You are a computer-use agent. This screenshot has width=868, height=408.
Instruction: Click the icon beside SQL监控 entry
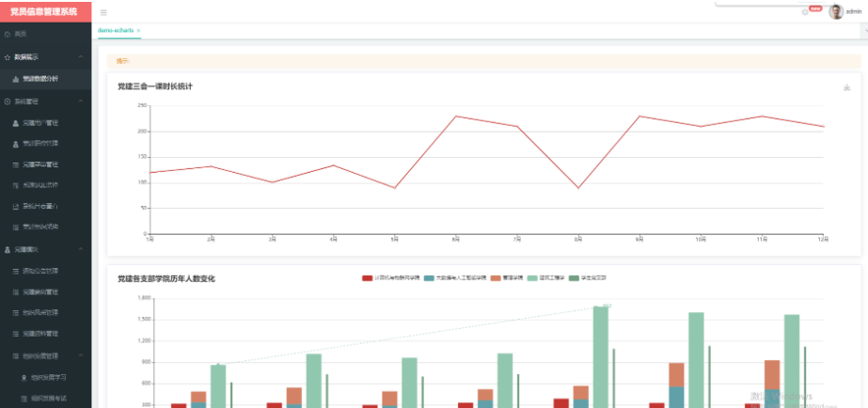(15, 185)
